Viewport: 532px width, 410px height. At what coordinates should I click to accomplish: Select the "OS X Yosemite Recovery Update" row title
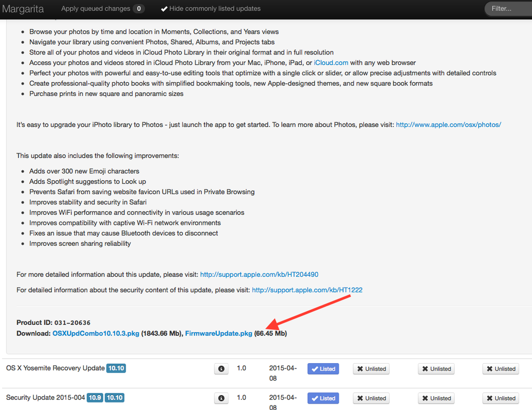(55, 368)
